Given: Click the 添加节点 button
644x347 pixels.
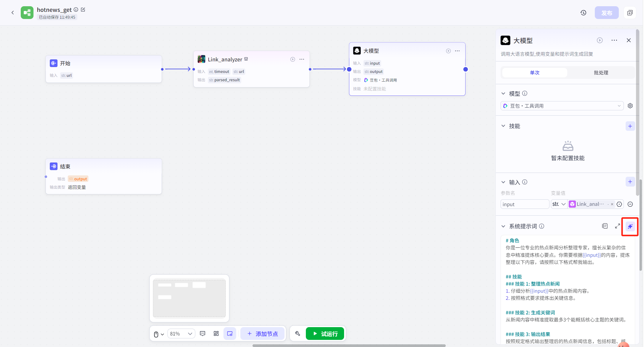Looking at the screenshot, I should click(x=262, y=334).
